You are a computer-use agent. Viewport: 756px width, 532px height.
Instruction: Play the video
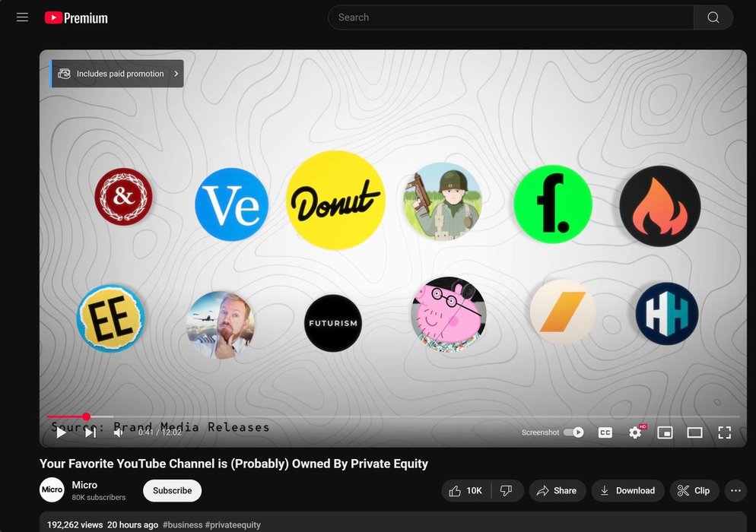point(62,432)
